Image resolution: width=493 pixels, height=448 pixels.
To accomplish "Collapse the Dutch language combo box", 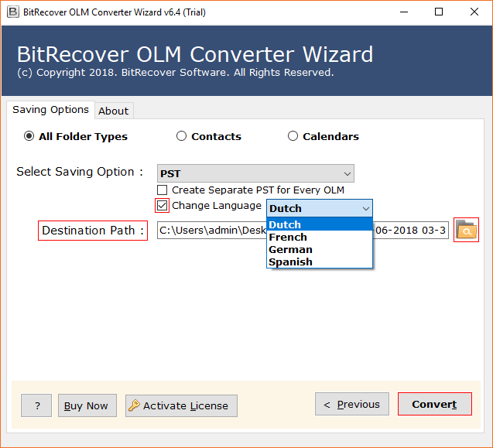I will pyautogui.click(x=320, y=208).
